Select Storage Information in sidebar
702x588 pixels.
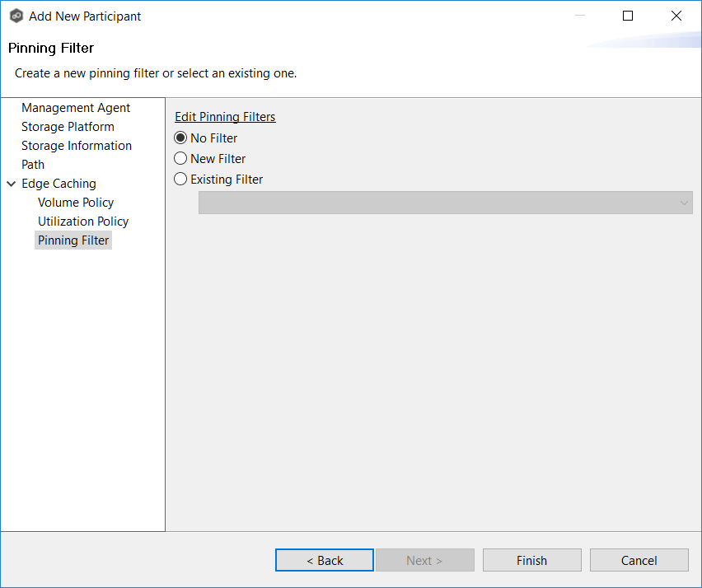77,146
